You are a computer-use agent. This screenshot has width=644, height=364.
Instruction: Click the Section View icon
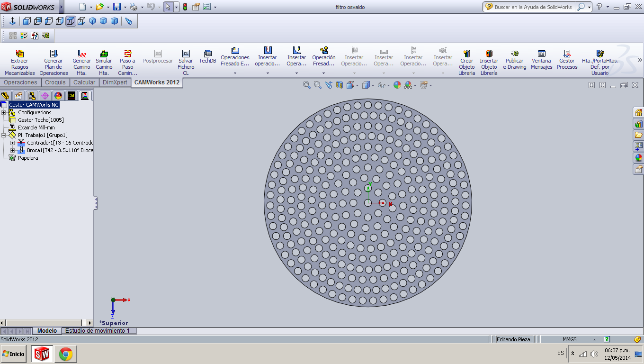tap(339, 85)
